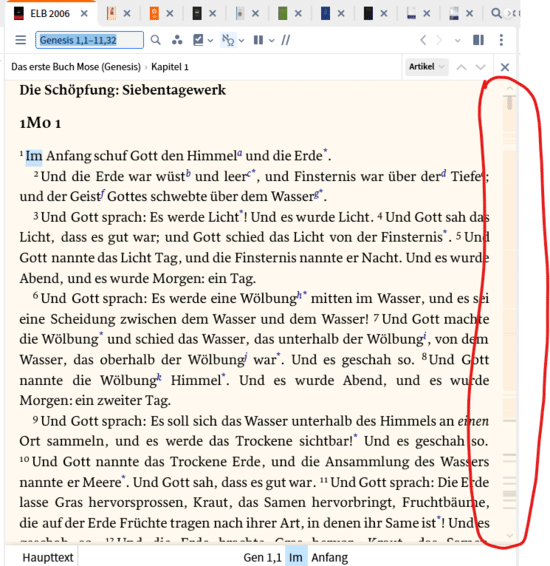Close the orange book cover tab

click(170, 14)
